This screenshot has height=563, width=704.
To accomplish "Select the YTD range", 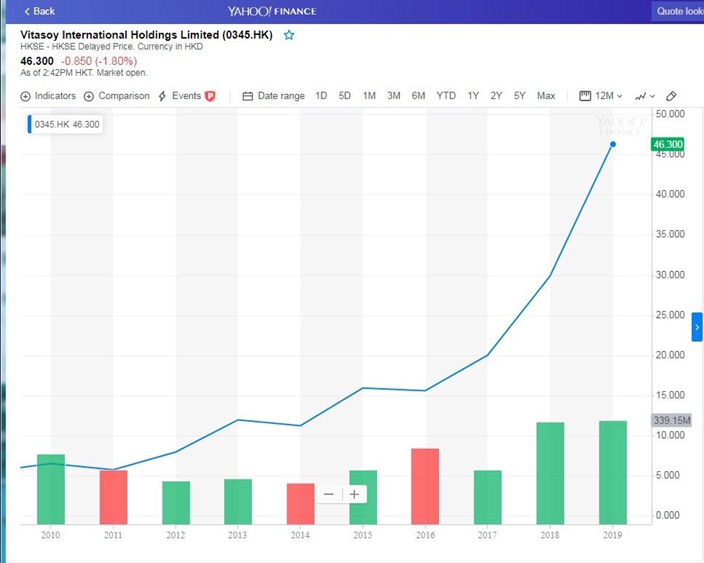I will [446, 96].
